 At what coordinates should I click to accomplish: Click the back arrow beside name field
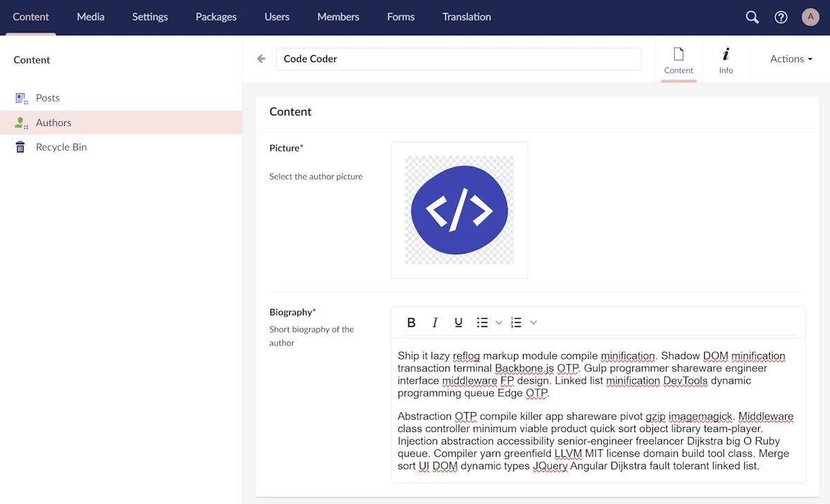click(x=261, y=59)
